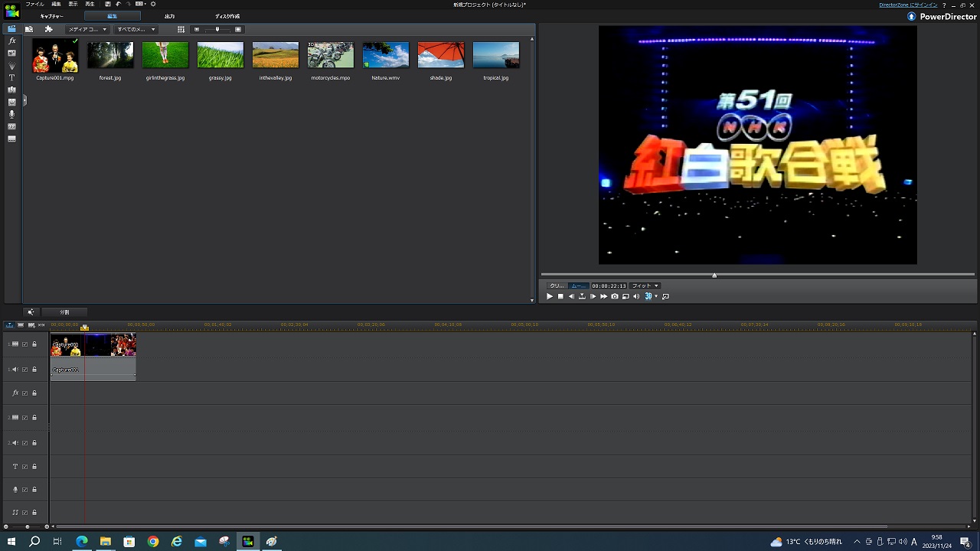Viewport: 980px width, 551px height.
Task: Click the DirectorZone にサインイン link
Action: click(x=908, y=5)
